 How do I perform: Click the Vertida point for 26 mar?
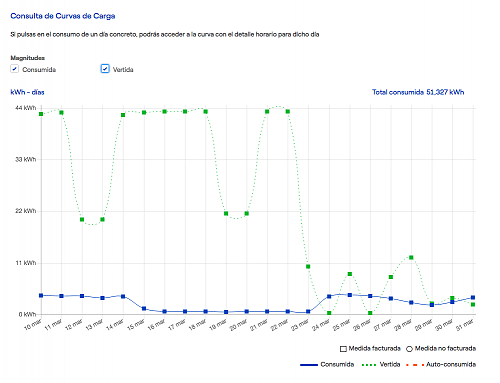point(370,313)
